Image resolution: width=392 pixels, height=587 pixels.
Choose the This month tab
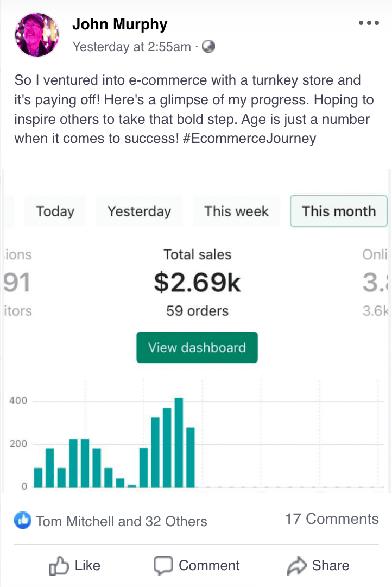pos(339,211)
